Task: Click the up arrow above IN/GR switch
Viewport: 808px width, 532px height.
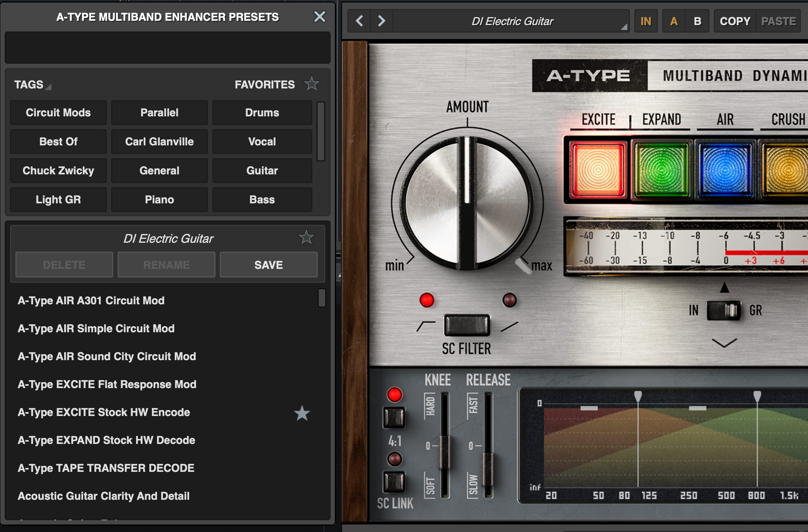Action: [724, 287]
